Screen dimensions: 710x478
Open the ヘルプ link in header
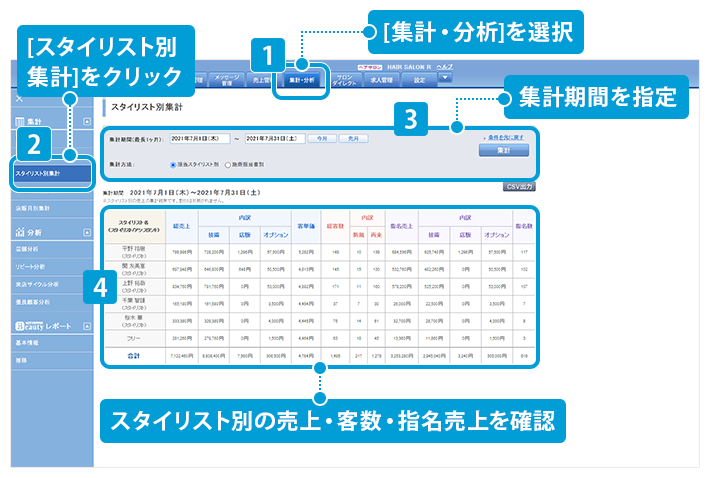click(x=444, y=65)
